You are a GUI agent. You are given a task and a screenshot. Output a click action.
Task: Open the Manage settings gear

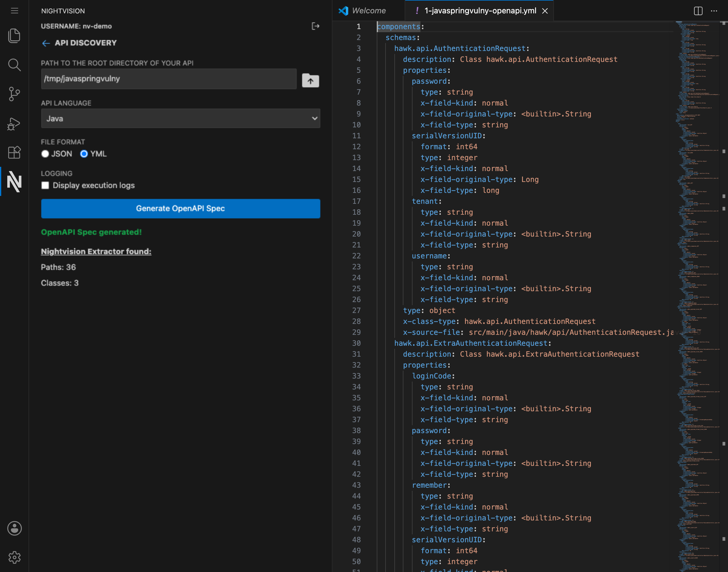(14, 558)
